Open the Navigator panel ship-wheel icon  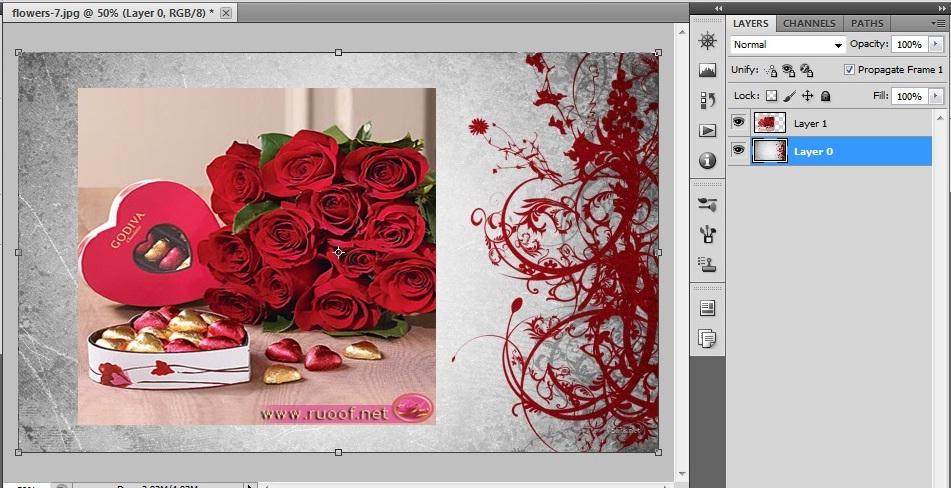(708, 41)
